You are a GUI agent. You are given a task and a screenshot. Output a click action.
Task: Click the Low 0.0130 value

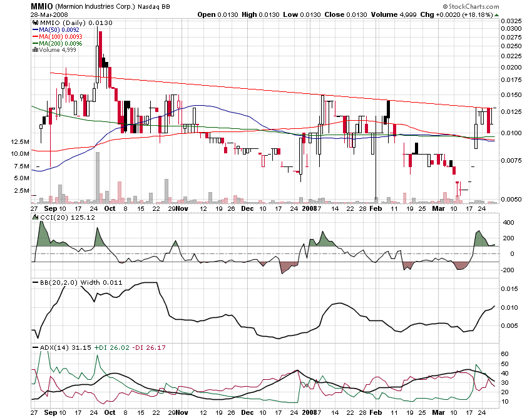click(302, 14)
